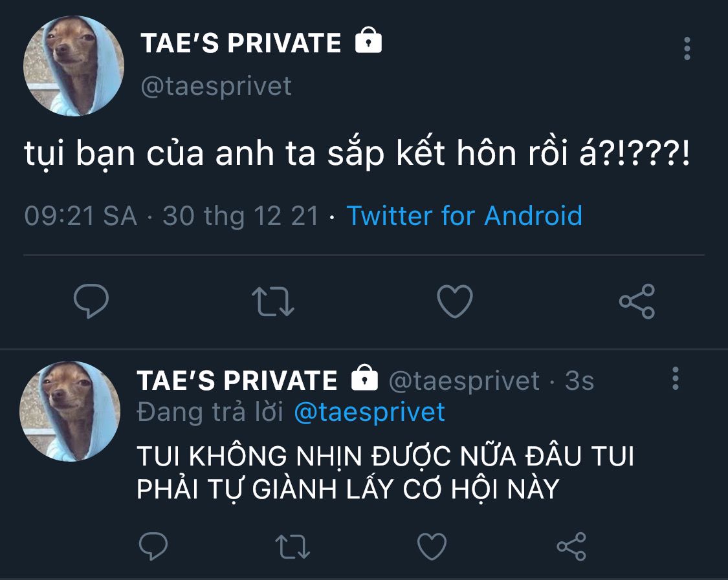Image resolution: width=728 pixels, height=580 pixels.
Task: Tap the lock icon beside main tweet name
Action: coord(369,43)
